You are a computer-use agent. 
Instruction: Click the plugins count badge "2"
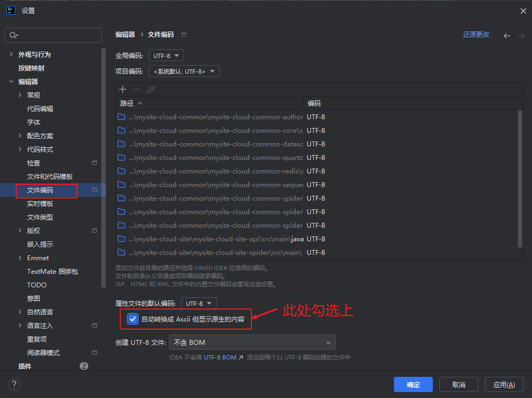click(x=84, y=366)
